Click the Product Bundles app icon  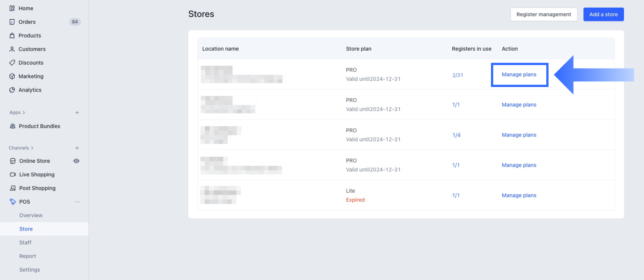tap(13, 126)
